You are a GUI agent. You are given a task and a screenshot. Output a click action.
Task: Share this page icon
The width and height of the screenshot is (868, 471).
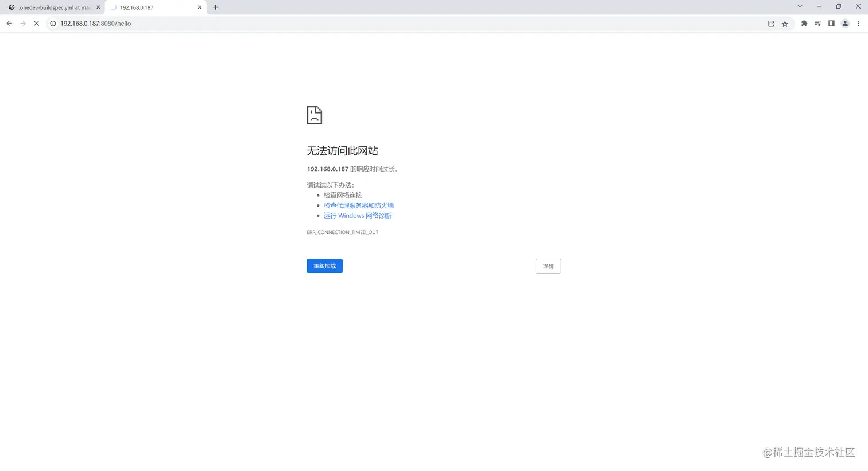click(x=771, y=24)
